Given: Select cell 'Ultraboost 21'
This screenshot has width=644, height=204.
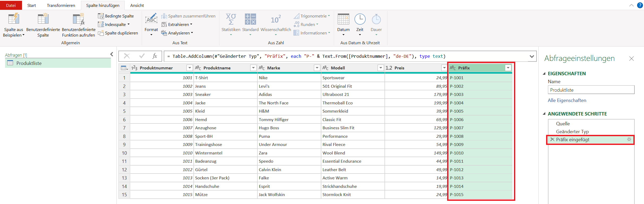Looking at the screenshot, I should pyautogui.click(x=353, y=94).
